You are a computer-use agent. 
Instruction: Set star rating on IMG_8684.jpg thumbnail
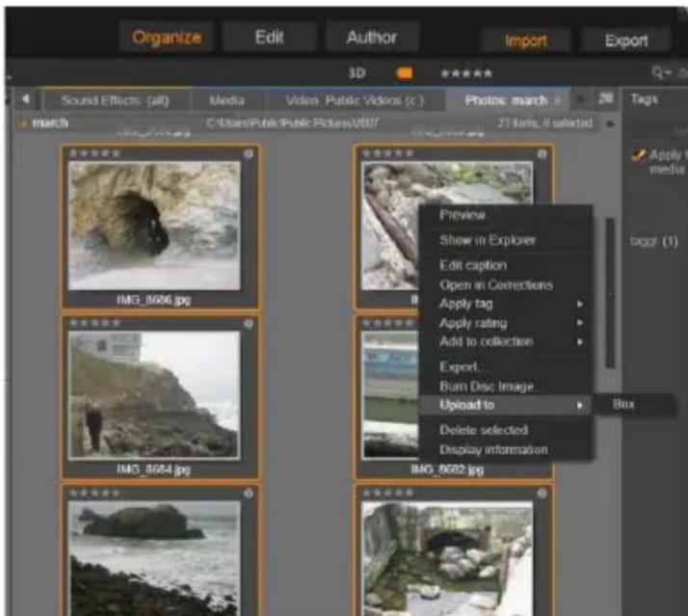pyautogui.click(x=94, y=323)
